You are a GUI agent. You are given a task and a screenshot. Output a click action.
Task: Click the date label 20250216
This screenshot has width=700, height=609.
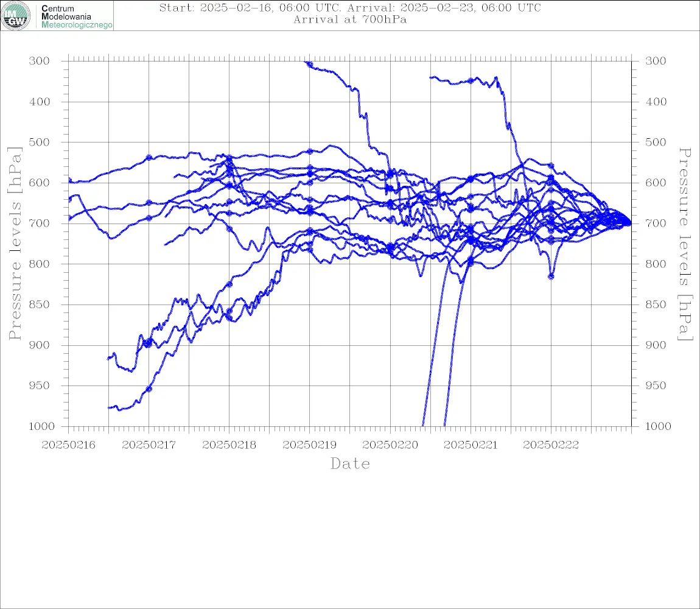(68, 445)
